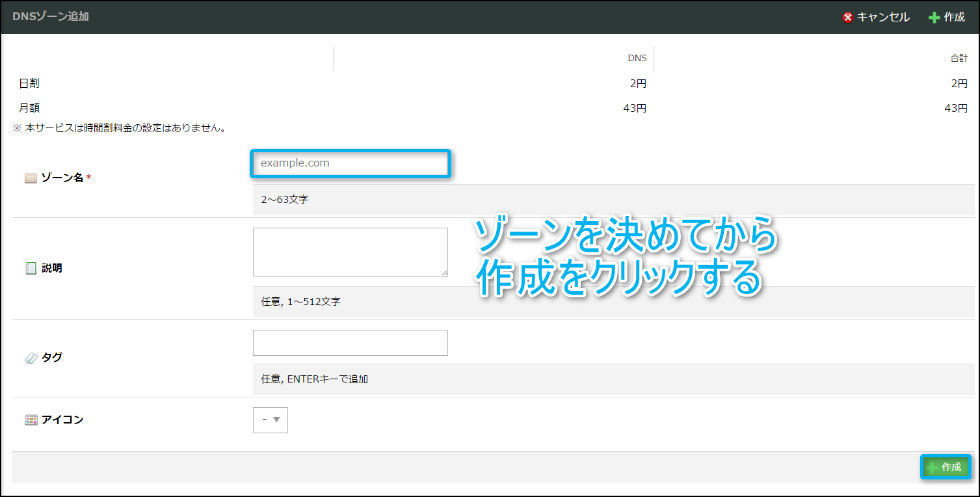
Task: Grab the 説明 textarea resize handle
Action: 444,273
